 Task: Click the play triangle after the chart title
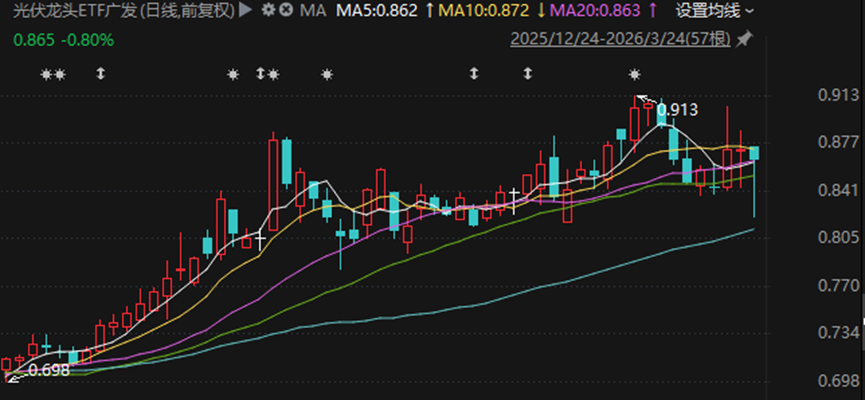click(245, 10)
